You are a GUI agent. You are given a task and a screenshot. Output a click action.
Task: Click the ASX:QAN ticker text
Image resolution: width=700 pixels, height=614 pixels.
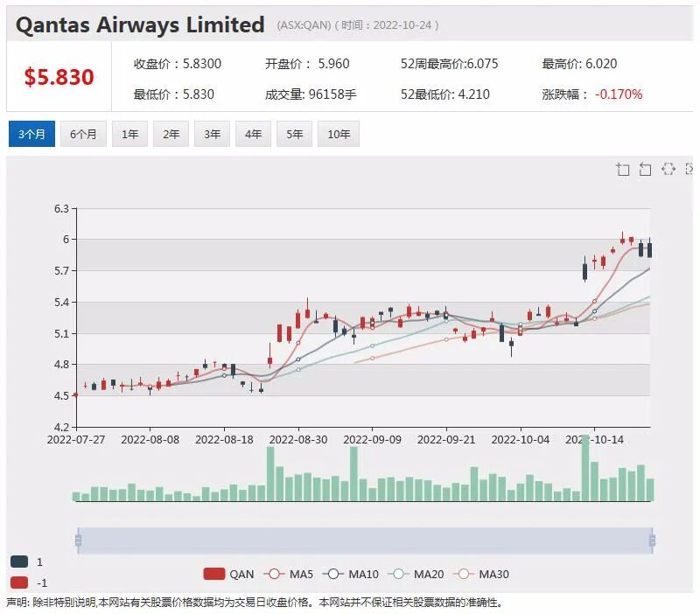click(x=304, y=25)
